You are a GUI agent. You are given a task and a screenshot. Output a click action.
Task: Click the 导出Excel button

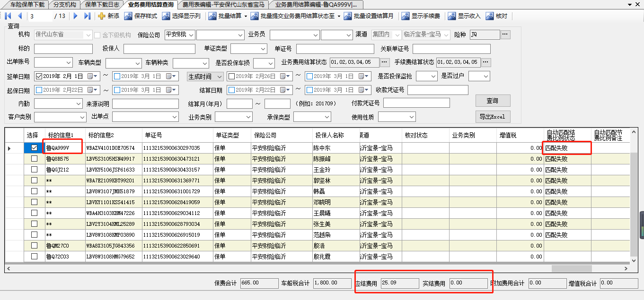tap(493, 116)
